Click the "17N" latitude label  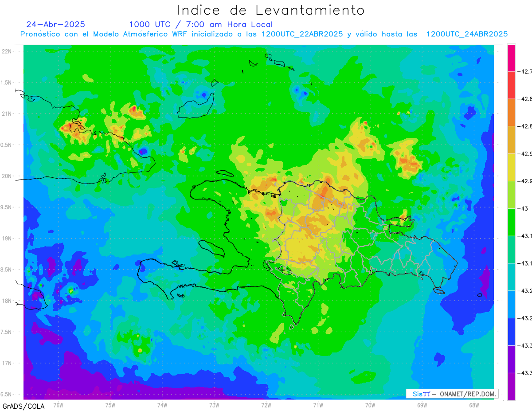tap(7, 363)
